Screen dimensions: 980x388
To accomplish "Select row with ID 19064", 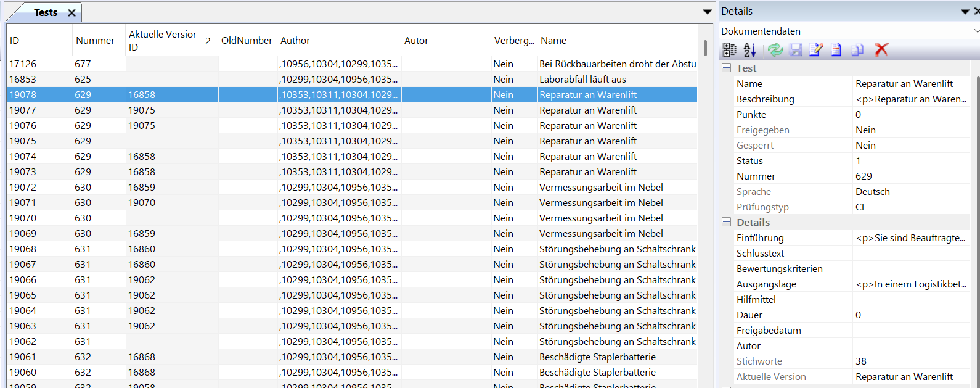I will coord(352,310).
